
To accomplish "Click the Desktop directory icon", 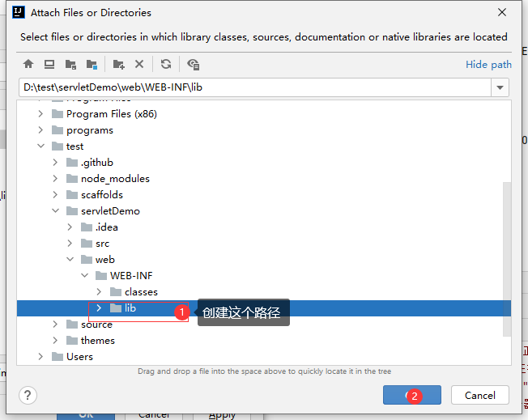I will 49,64.
